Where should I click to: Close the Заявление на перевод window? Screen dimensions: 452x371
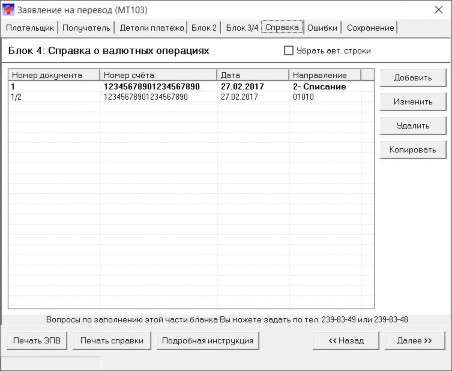[x=439, y=10]
